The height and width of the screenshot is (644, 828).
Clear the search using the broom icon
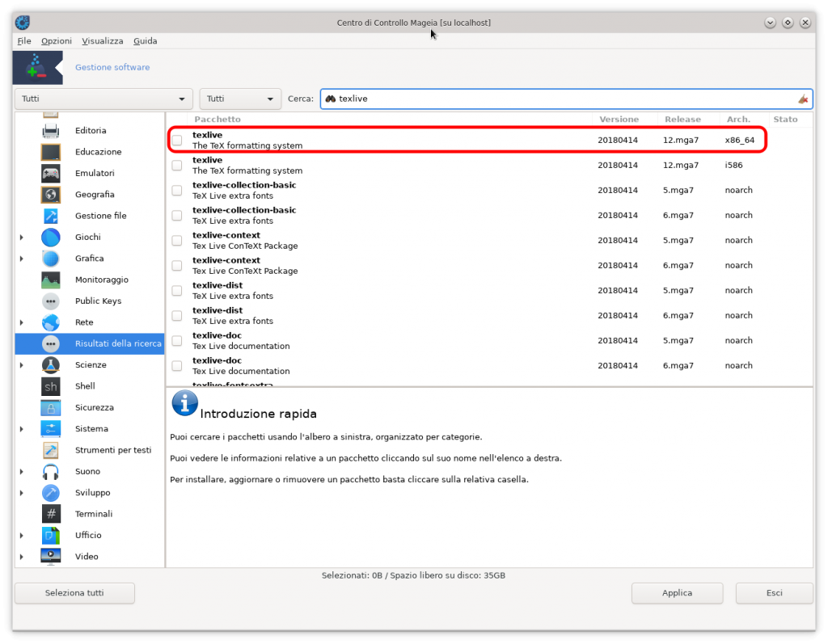pyautogui.click(x=802, y=99)
